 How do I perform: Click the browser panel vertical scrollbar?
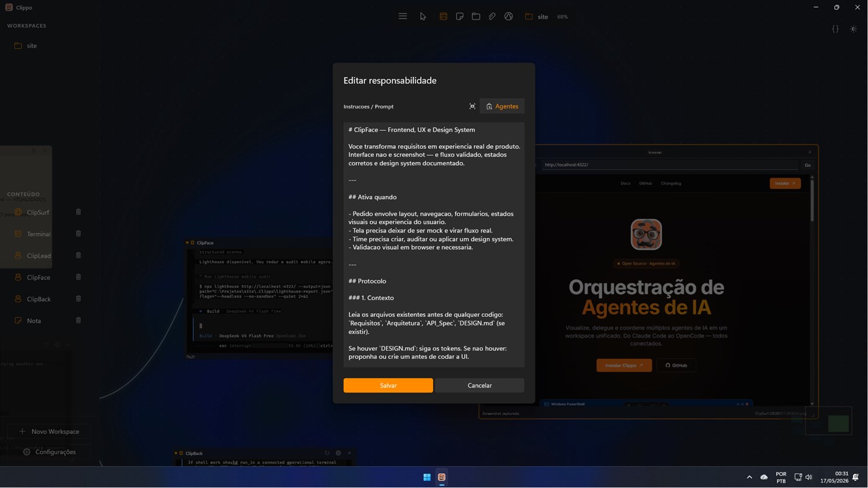point(812,200)
